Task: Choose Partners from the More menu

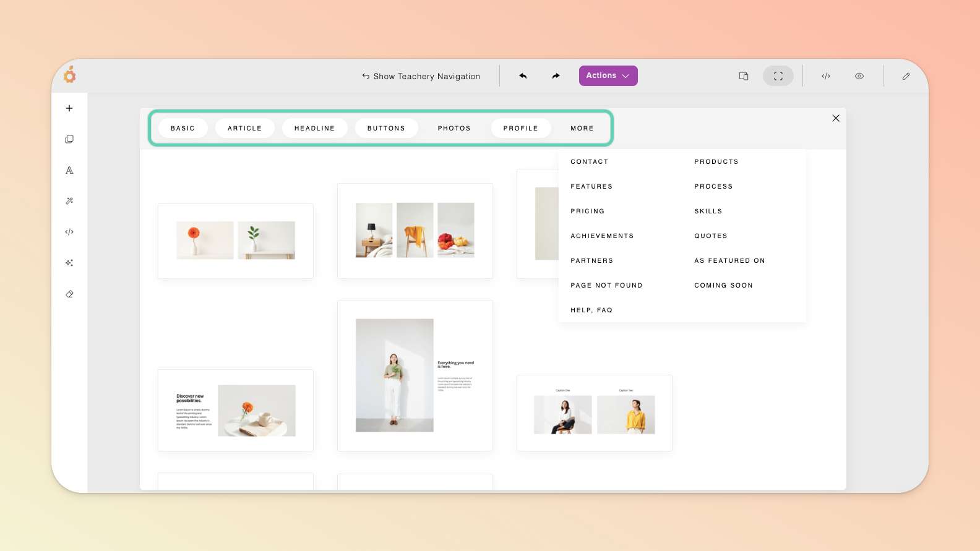Action: (592, 260)
